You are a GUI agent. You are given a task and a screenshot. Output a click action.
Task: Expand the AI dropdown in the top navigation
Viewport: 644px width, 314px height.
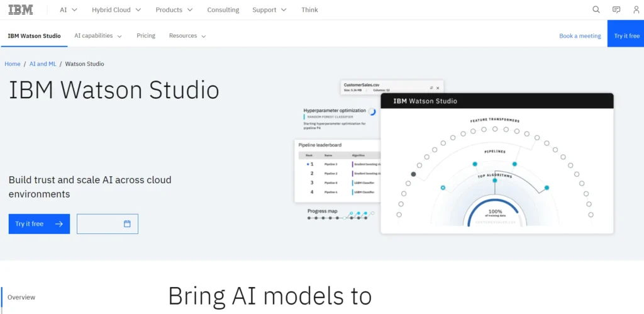(x=69, y=10)
